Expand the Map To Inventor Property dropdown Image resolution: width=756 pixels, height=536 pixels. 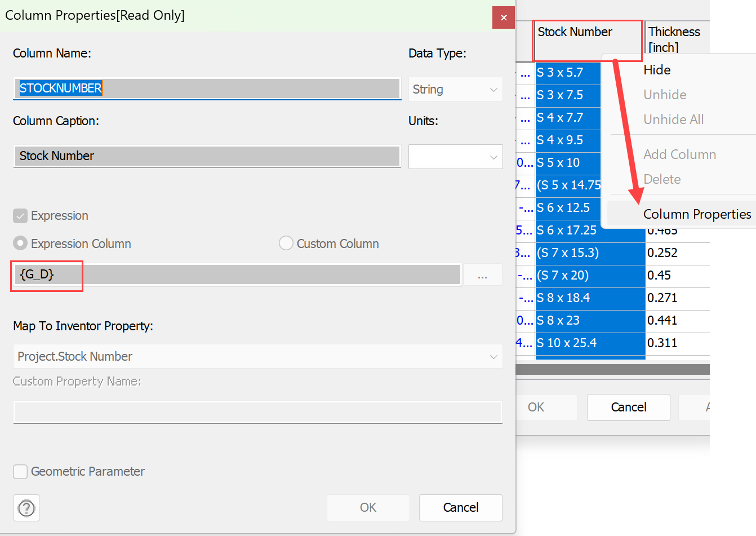point(257,356)
